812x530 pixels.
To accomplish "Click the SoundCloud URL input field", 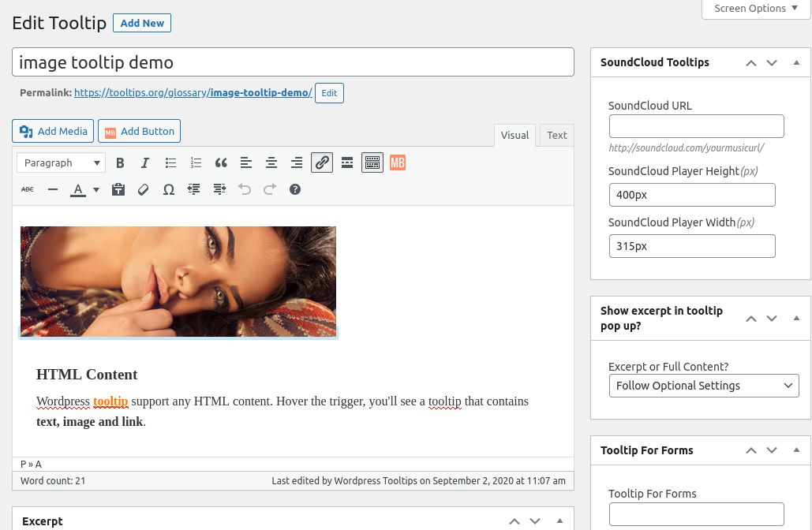I will (697, 126).
